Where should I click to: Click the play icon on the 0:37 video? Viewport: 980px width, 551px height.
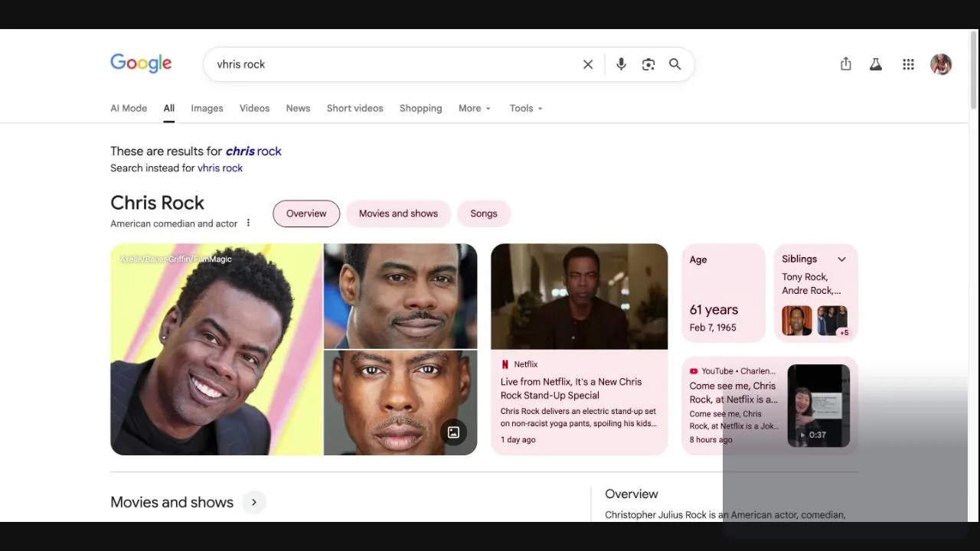point(802,435)
